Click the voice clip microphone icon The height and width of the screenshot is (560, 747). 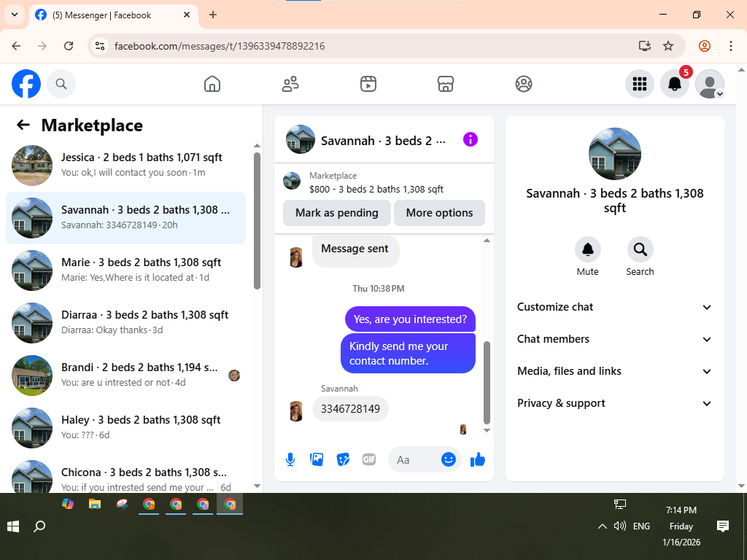[290, 459]
